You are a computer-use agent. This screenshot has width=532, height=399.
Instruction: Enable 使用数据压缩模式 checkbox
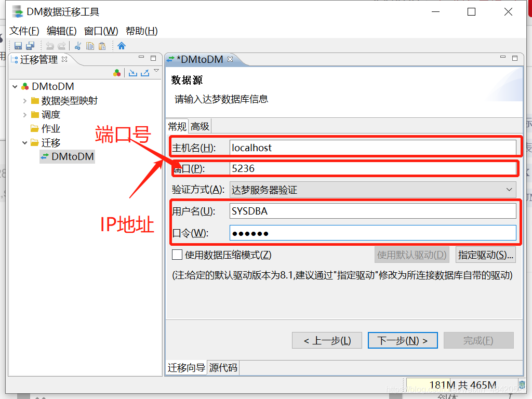pos(177,255)
